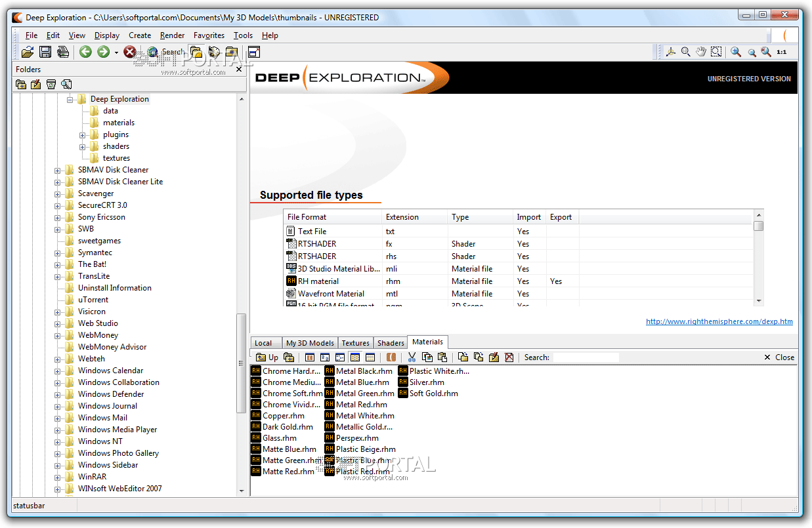Screen dimensions: 812x528
Task: Open the navigation history dropdown arrow
Action: pos(116,52)
